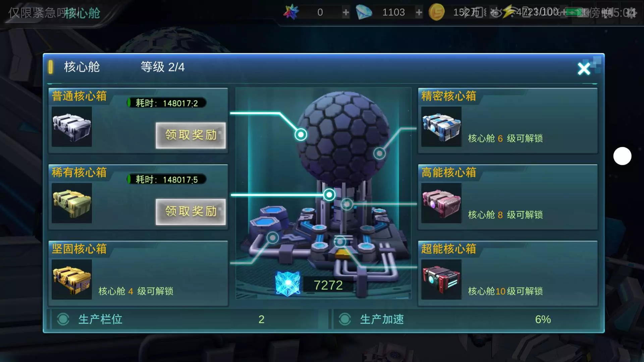
Task: Select the blue 精密核心箱 chest icon
Action: [x=441, y=127]
